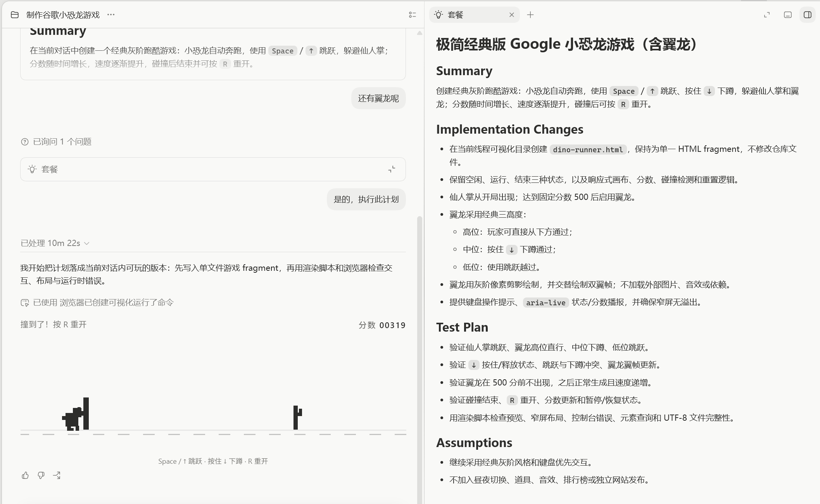This screenshot has height=504, width=820.
Task: Click the Assumptions heading
Action: click(474, 443)
